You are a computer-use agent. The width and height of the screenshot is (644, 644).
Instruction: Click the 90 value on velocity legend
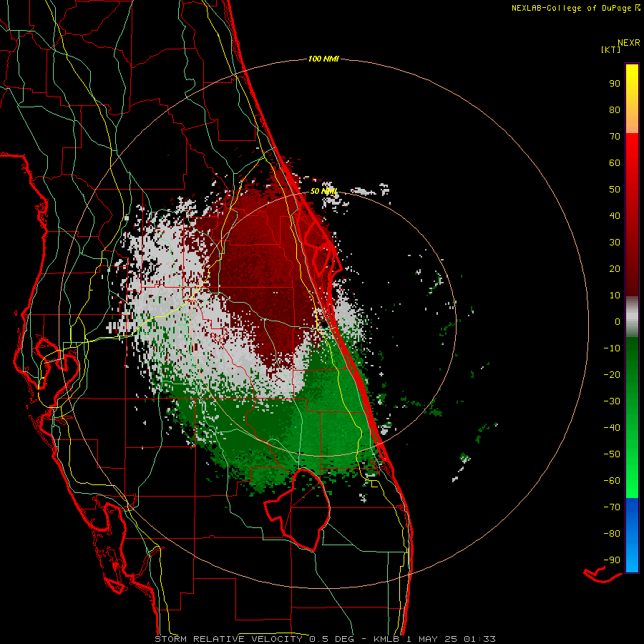(615, 84)
